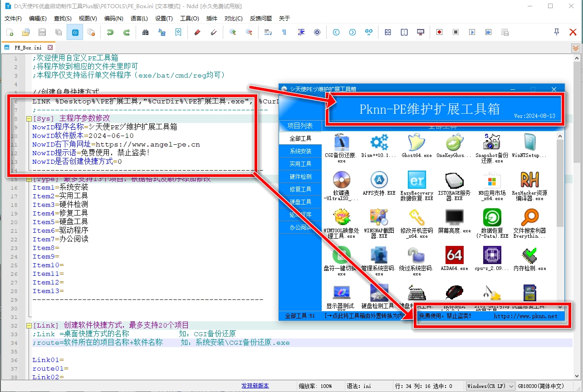Toggle word wrap toolbar button
This screenshot has width=583, height=392.
point(268,32)
